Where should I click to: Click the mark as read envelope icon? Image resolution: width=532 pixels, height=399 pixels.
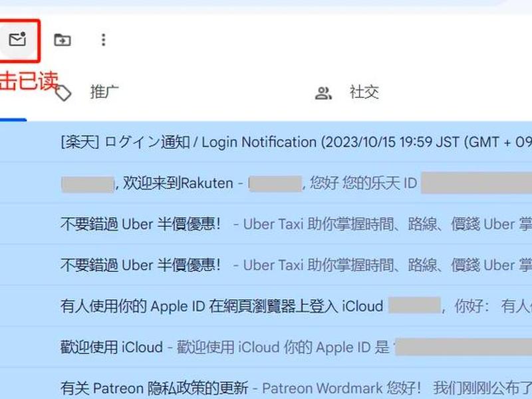(x=17, y=39)
